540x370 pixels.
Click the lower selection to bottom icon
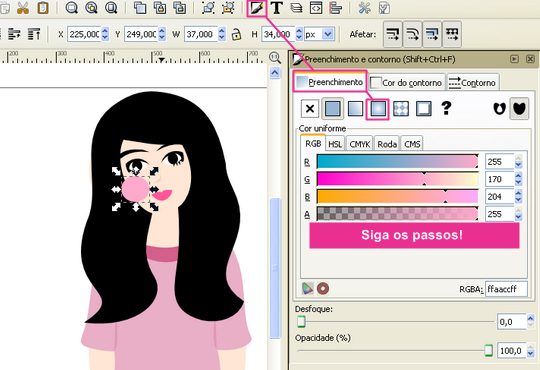coord(14,34)
